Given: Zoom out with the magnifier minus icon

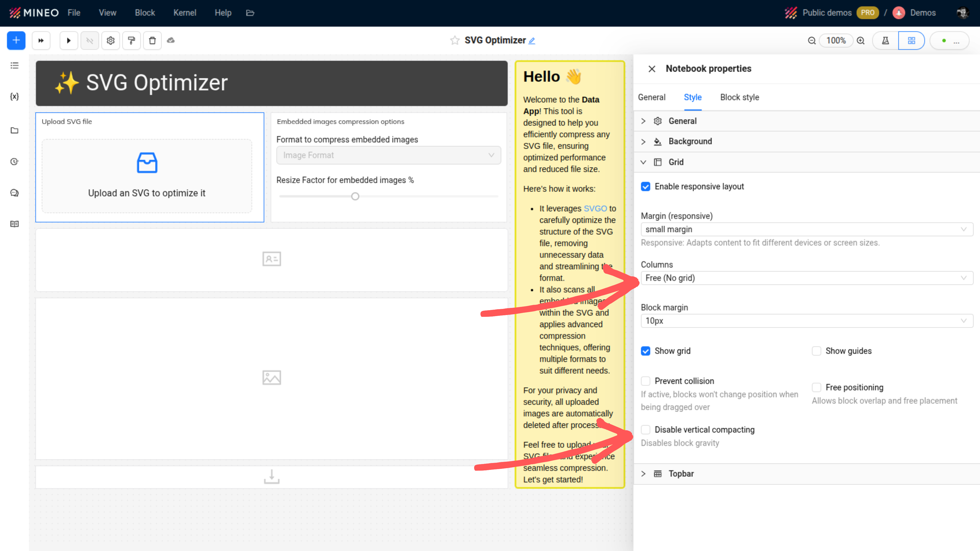Looking at the screenshot, I should point(812,41).
